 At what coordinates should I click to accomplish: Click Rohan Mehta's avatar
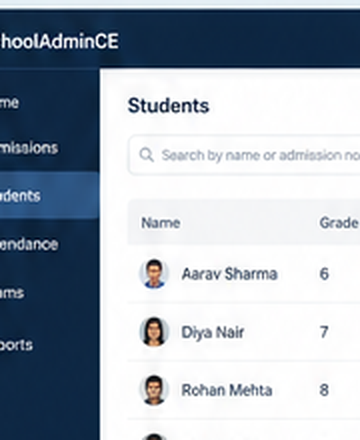pyautogui.click(x=154, y=390)
